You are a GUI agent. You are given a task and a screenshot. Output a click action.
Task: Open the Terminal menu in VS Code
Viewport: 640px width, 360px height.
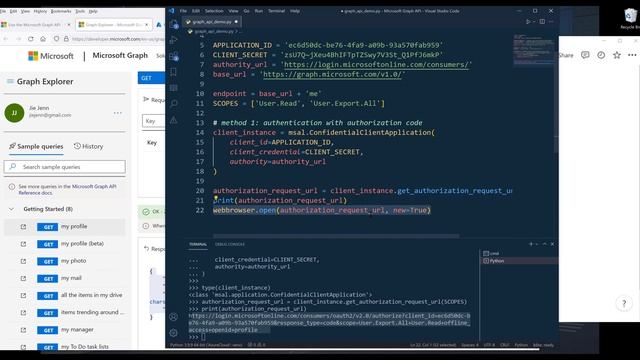pyautogui.click(x=276, y=11)
